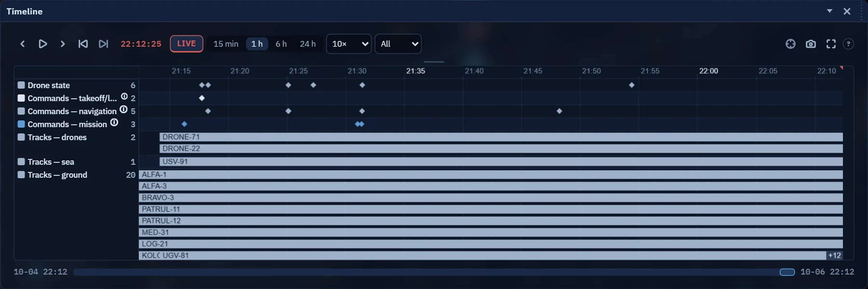The width and height of the screenshot is (868, 289).
Task: Click the +12 more tracks badge
Action: [x=835, y=255]
